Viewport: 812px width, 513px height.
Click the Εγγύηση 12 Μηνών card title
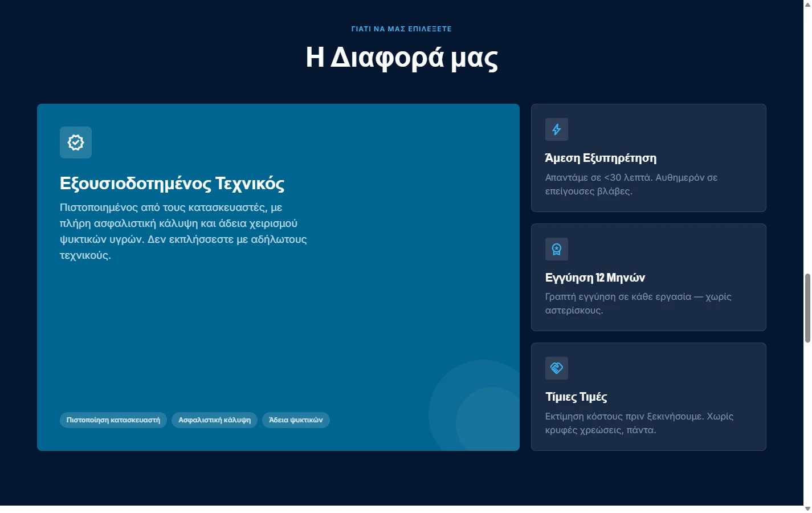tap(595, 278)
